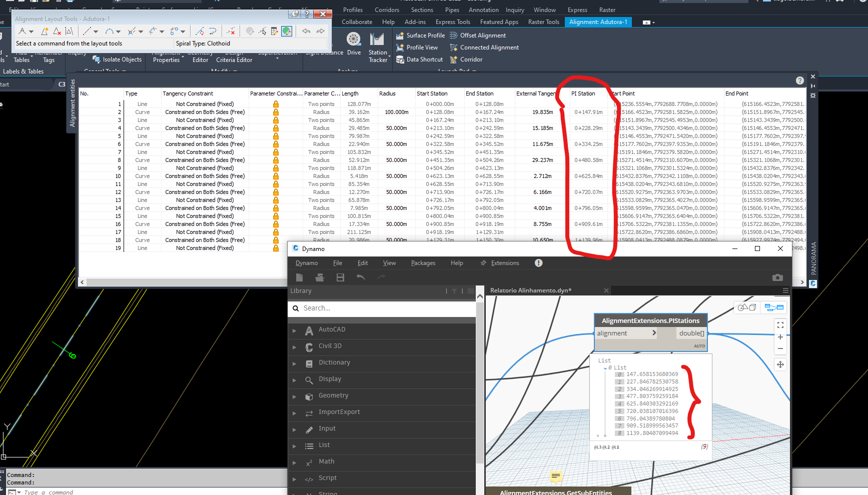Toggle lacing arrow on the alignment input port
This screenshot has width=868, height=495.
pos(653,333)
